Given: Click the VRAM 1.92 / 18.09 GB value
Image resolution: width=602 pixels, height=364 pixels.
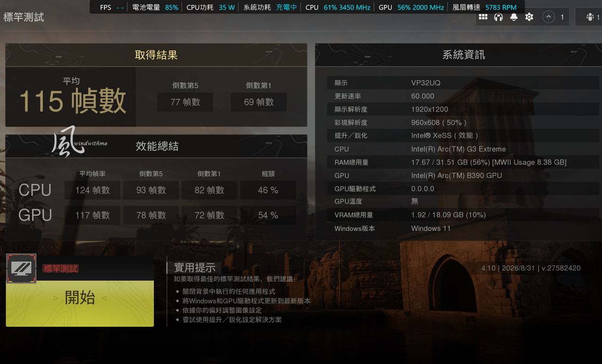Looking at the screenshot, I should pyautogui.click(x=449, y=215).
